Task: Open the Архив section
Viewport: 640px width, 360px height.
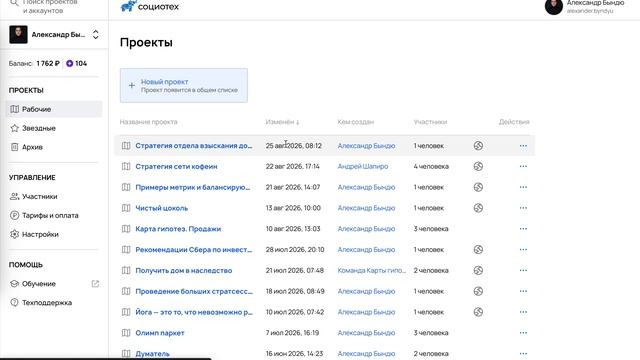Action: coord(54,147)
